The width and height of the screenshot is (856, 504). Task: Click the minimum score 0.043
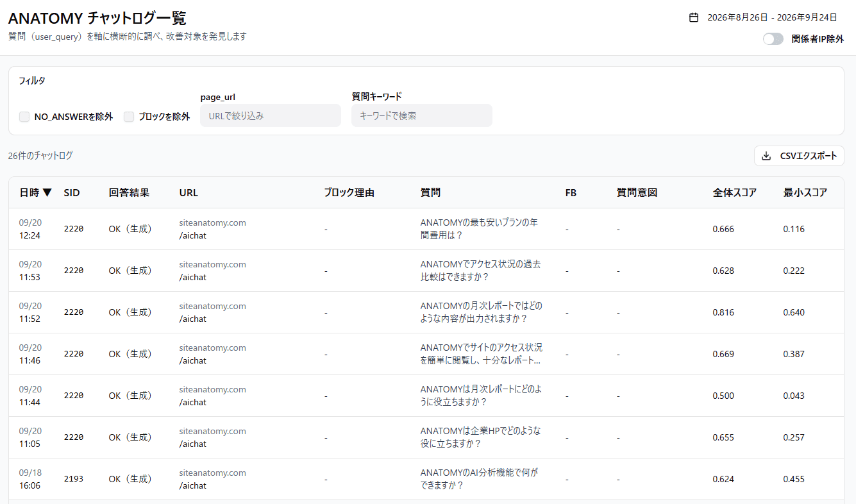tap(794, 396)
